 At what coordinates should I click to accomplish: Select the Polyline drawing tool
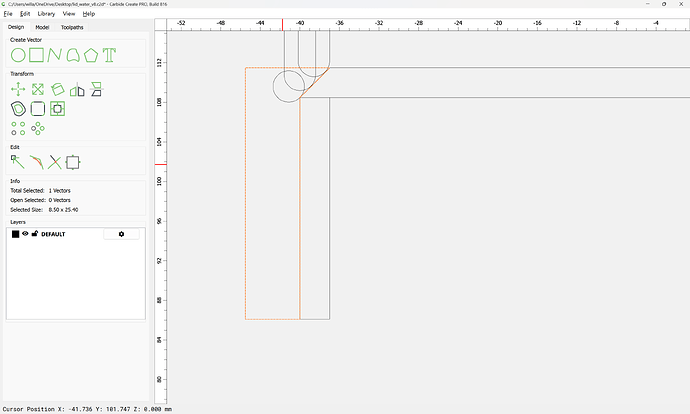coord(54,55)
